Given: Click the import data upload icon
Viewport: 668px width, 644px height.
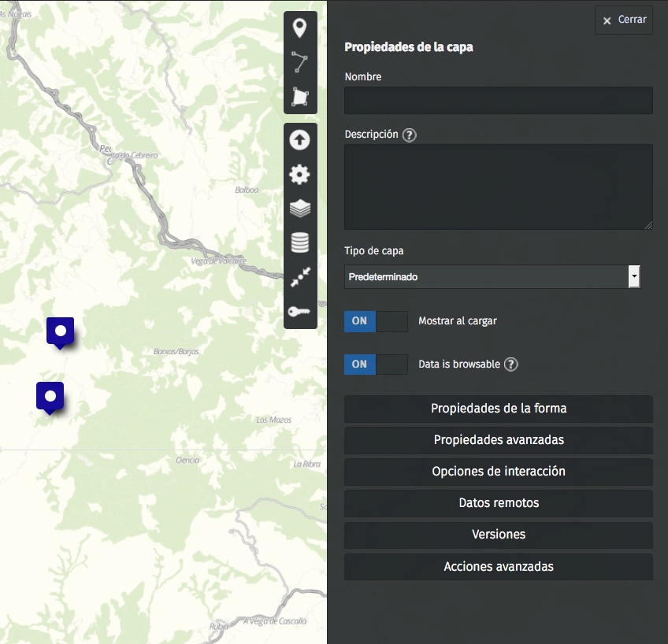Looking at the screenshot, I should (300, 140).
